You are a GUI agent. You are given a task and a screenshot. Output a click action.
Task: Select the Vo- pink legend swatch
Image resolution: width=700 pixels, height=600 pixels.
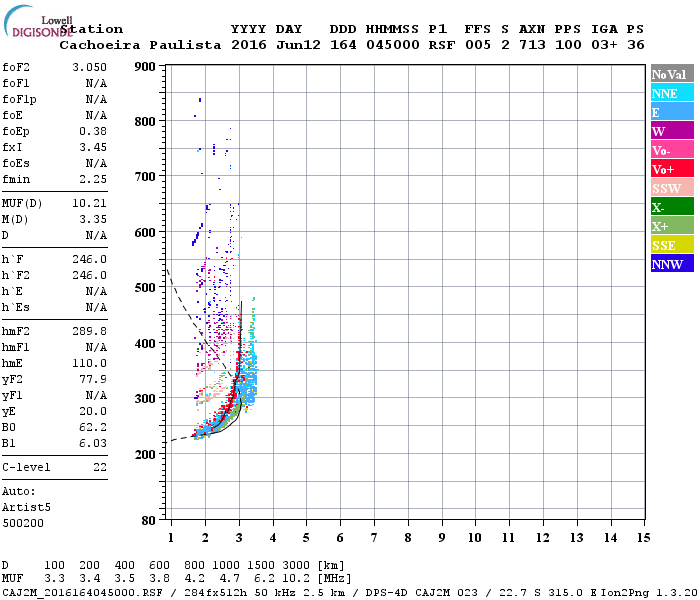(x=672, y=150)
